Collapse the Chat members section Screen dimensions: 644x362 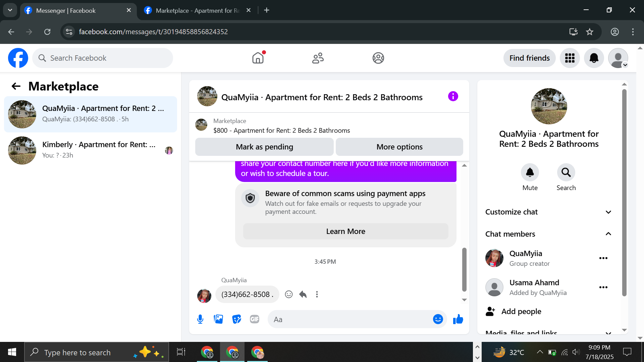[548, 234]
